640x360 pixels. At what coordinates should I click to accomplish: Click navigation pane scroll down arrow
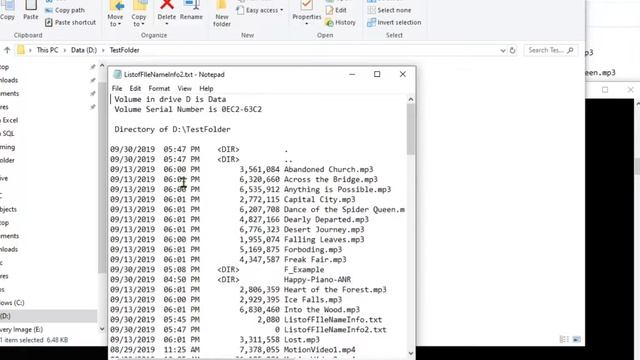click(x=102, y=329)
